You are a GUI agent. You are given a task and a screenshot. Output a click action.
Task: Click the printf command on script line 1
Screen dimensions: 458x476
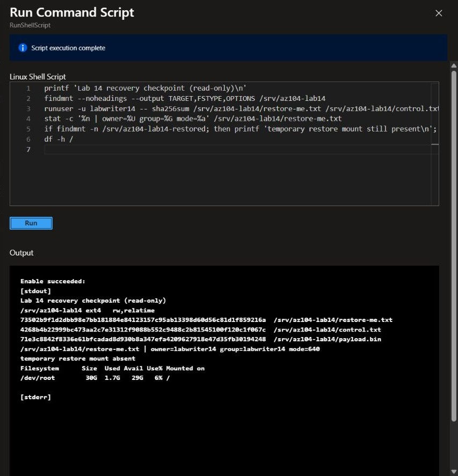click(x=145, y=89)
